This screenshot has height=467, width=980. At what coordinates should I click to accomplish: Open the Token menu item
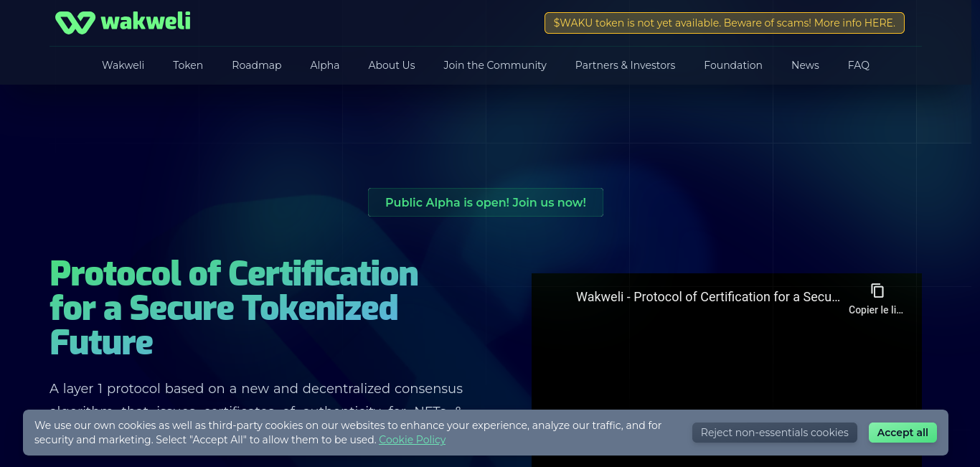tap(188, 65)
